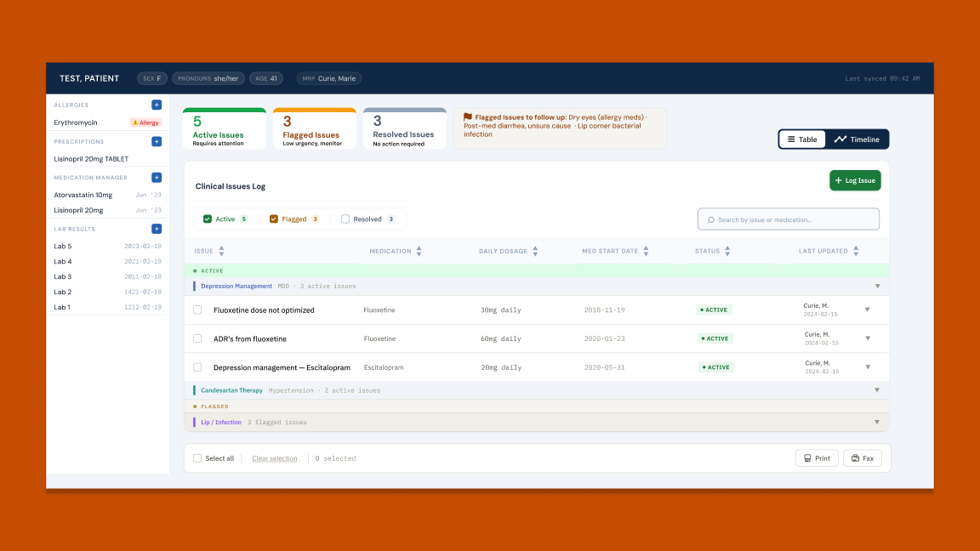The image size is (980, 551).
Task: Click the add Prescriptions plus icon
Action: tap(156, 141)
